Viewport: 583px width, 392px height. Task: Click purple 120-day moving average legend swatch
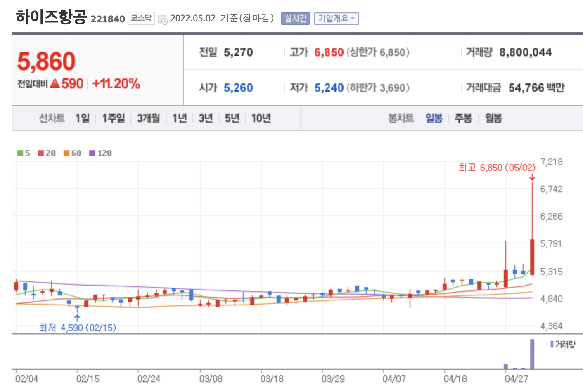92,153
